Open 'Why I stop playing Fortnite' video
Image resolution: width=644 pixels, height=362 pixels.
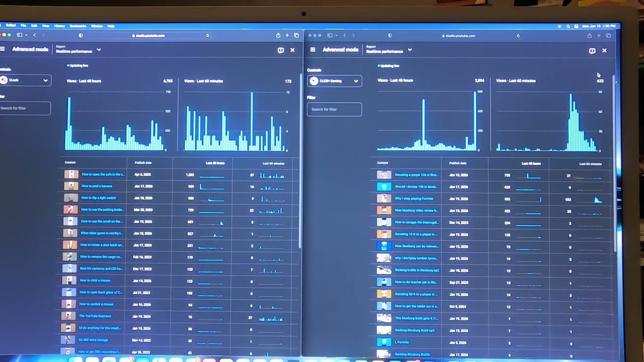point(414,199)
